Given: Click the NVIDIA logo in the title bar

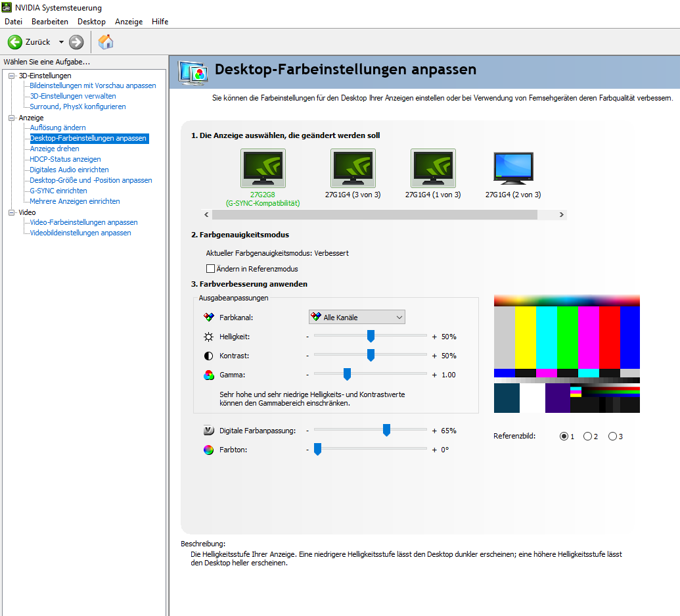Looking at the screenshot, I should [7, 7].
